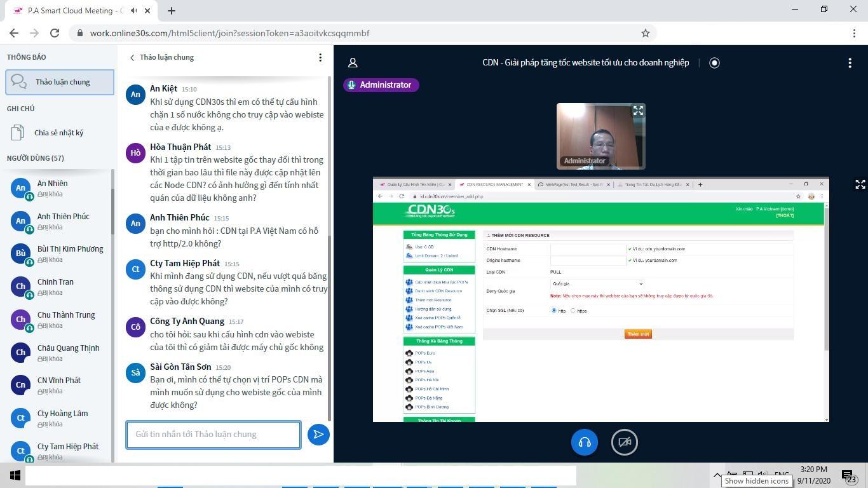Leave audio with headphone button
Image resolution: width=868 pixels, height=488 pixels.
pos(585,442)
